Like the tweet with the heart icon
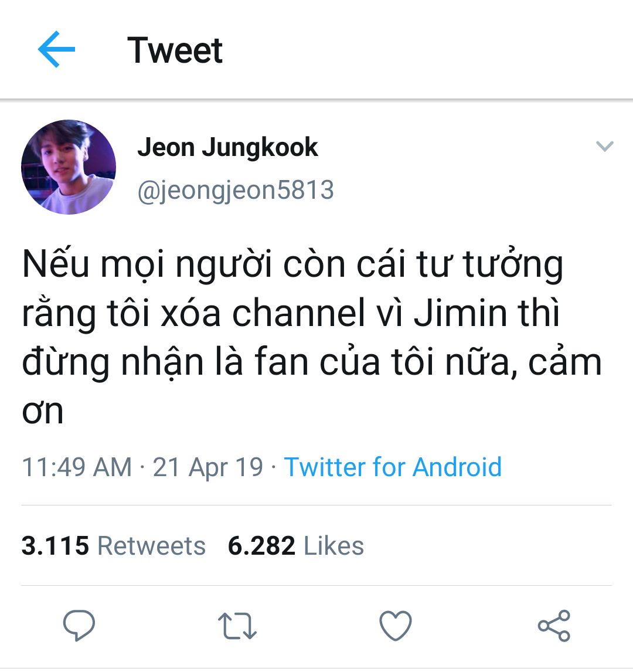Image resolution: width=633 pixels, height=672 pixels. pyautogui.click(x=396, y=625)
